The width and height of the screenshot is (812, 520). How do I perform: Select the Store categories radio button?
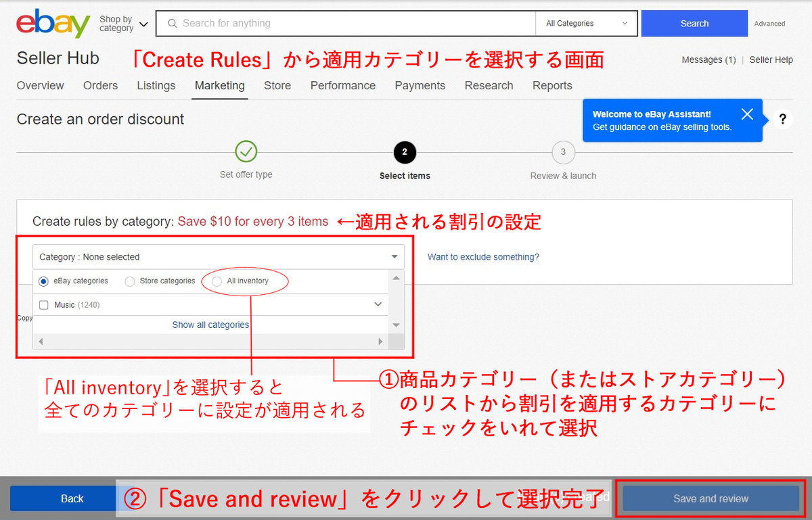[130, 281]
